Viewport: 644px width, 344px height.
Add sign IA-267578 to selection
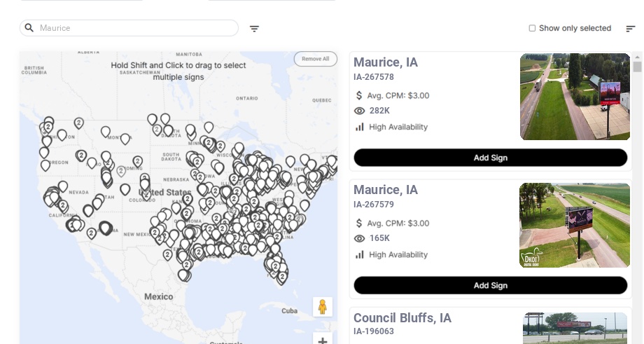pos(490,158)
